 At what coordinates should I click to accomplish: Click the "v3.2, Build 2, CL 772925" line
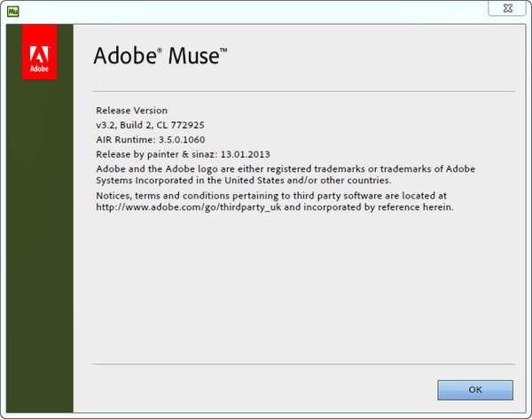click(150, 125)
